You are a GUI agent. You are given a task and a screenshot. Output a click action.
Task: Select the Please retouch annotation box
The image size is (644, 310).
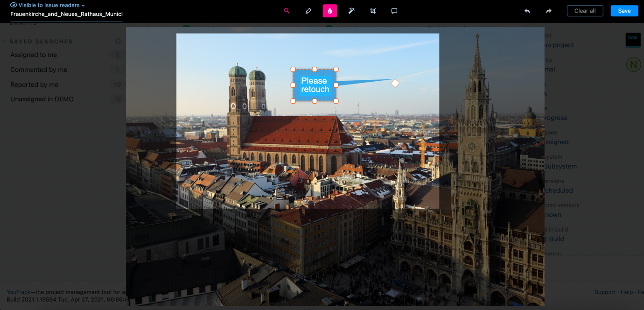314,85
